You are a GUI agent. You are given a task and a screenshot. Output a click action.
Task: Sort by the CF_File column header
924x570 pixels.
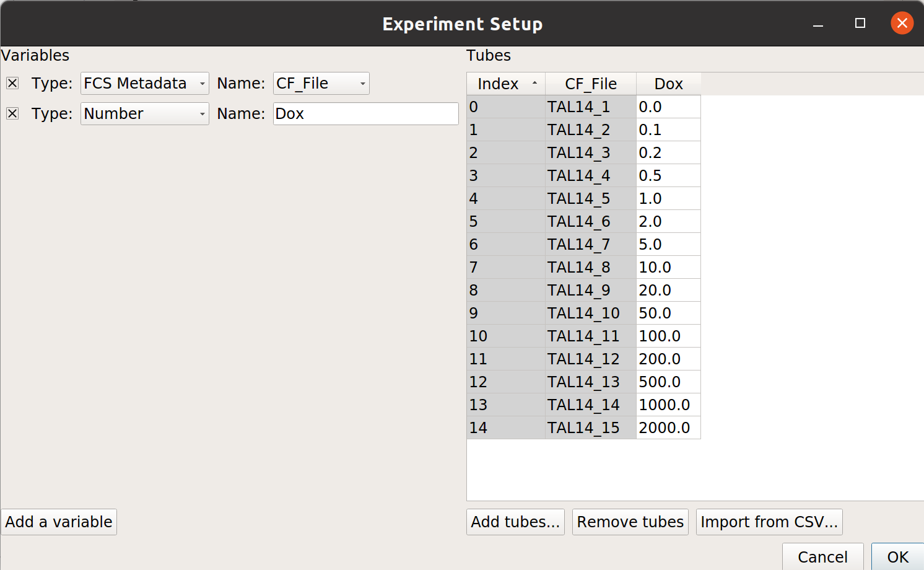tap(591, 84)
